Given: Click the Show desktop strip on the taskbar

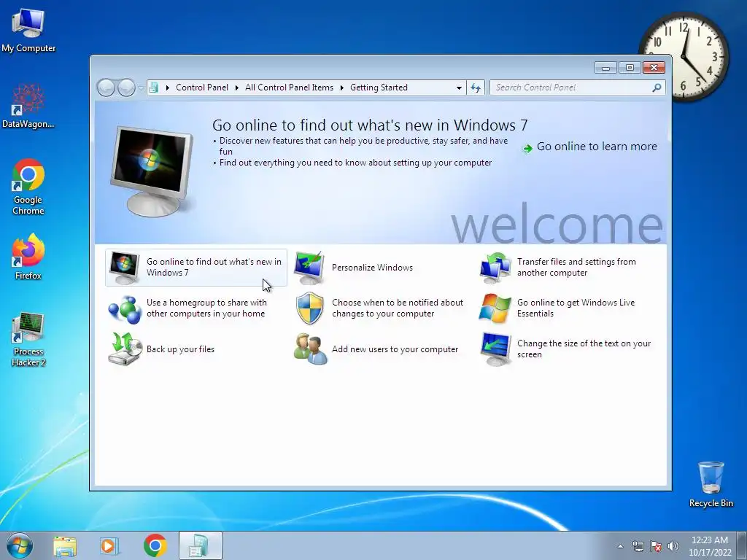Looking at the screenshot, I should (742, 546).
